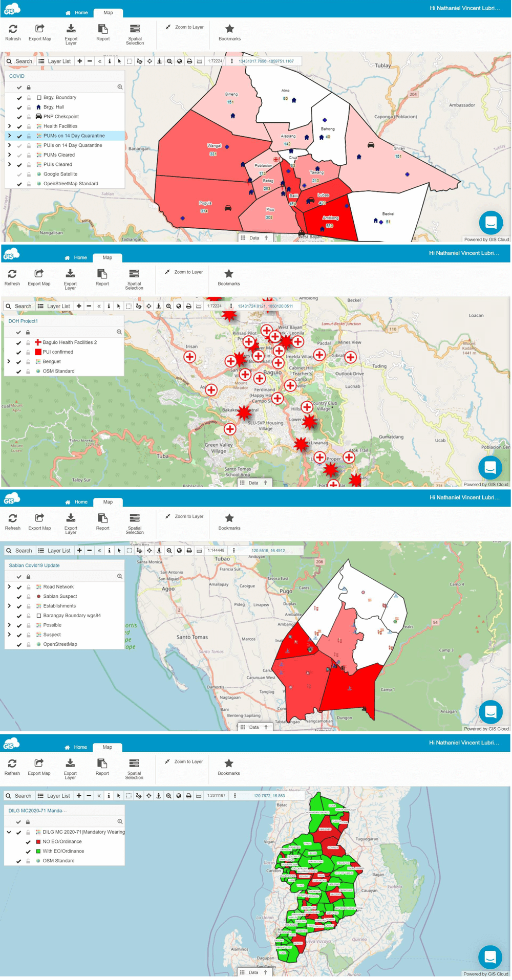Collapse the DILG MC 2020-71 Mandatory Wearing layer
Image resolution: width=512 pixels, height=980 pixels.
tap(9, 832)
